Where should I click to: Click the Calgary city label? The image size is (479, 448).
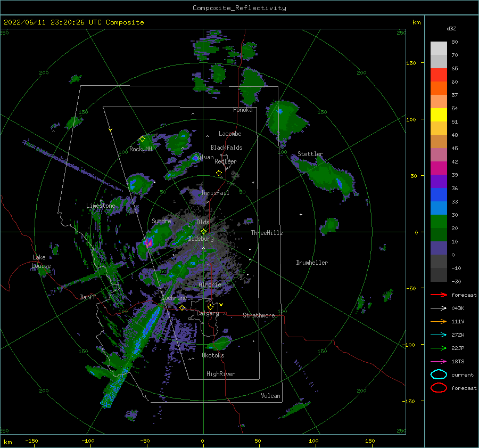click(x=208, y=313)
